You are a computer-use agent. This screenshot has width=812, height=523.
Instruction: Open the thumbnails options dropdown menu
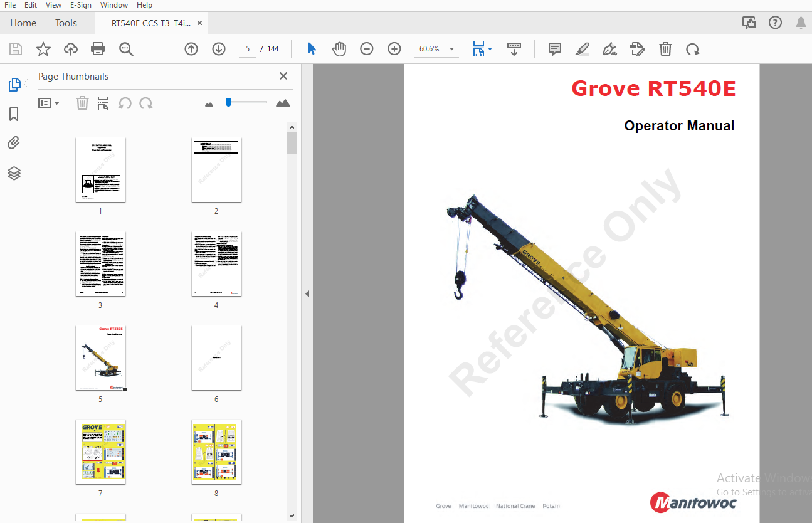[49, 103]
